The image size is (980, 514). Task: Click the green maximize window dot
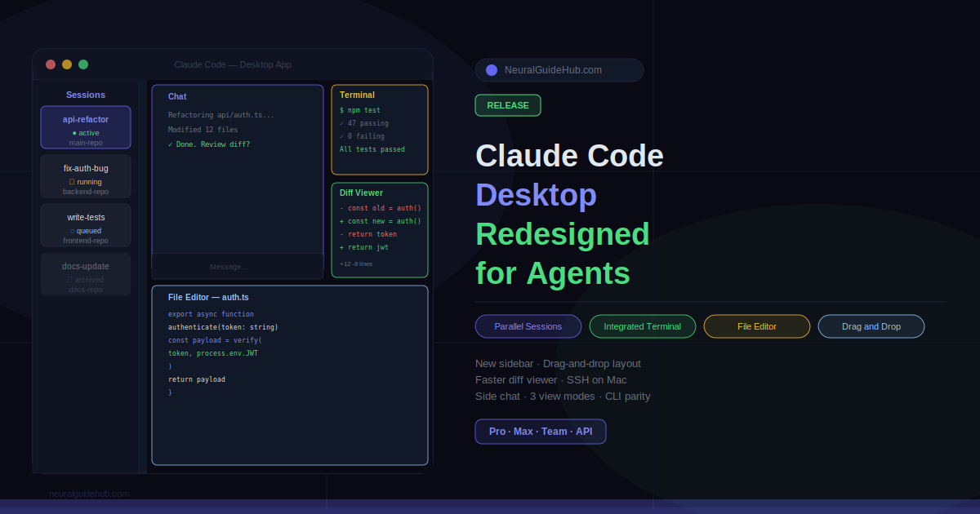83,64
